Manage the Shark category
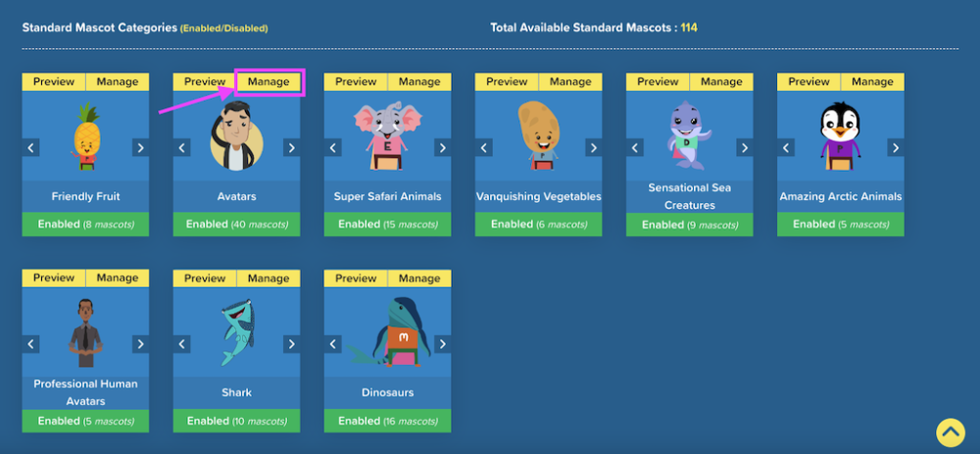 pyautogui.click(x=269, y=278)
